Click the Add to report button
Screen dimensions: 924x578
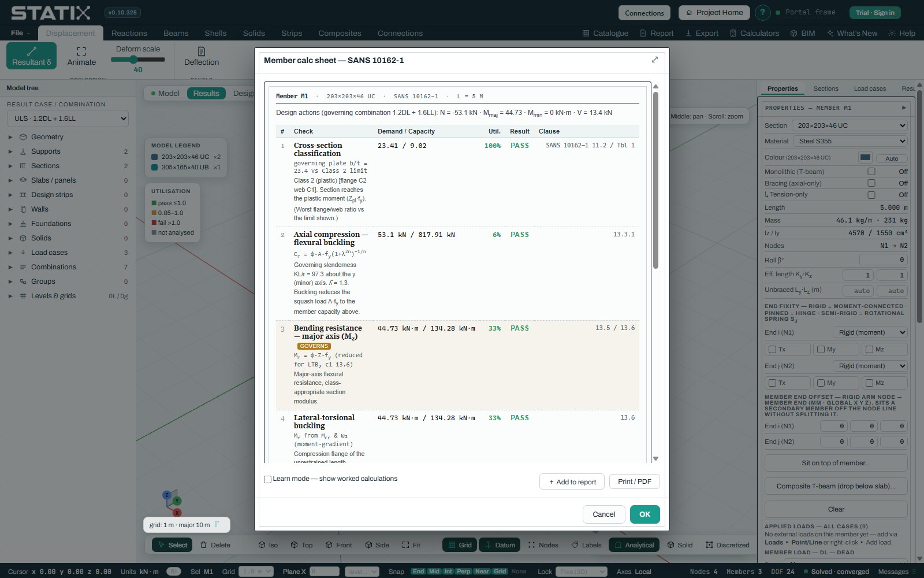coord(572,481)
